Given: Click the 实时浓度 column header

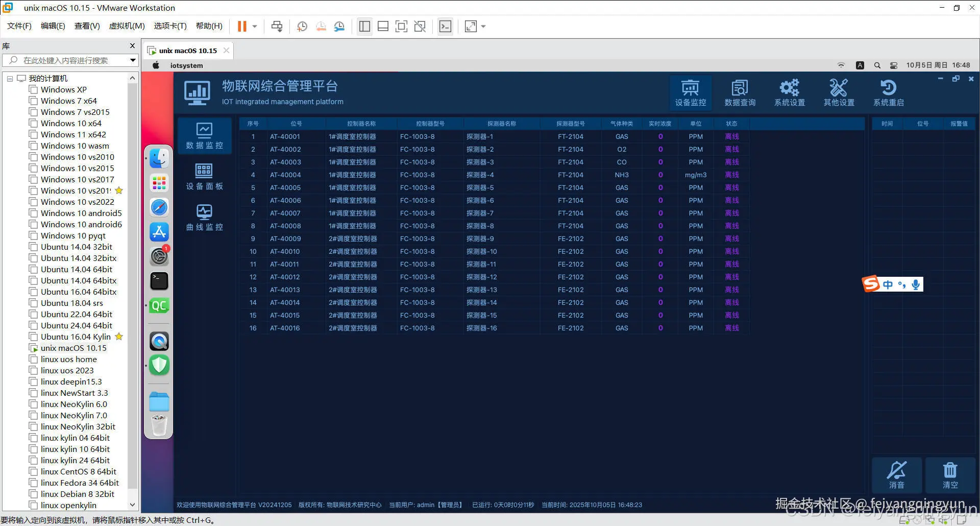Looking at the screenshot, I should click(660, 124).
